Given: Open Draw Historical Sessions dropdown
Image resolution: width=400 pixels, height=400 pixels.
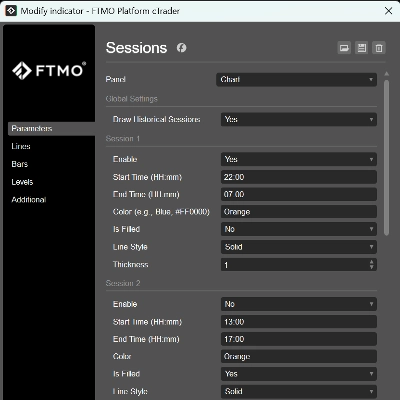Looking at the screenshot, I should [299, 119].
